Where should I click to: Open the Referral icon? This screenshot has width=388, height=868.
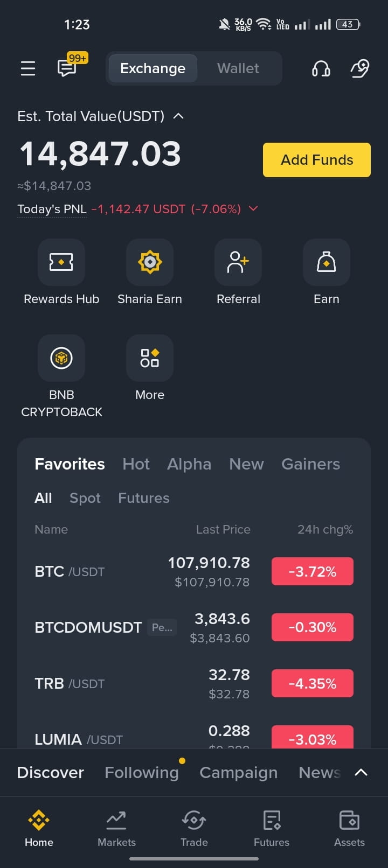(238, 262)
